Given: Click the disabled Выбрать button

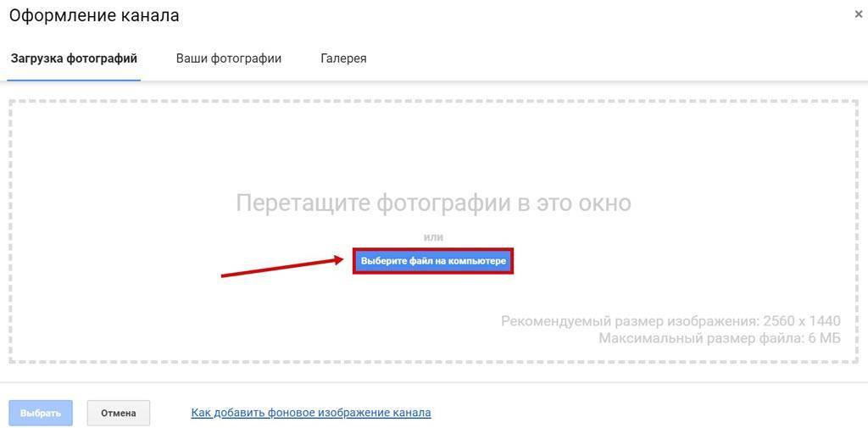Looking at the screenshot, I should coord(41,413).
